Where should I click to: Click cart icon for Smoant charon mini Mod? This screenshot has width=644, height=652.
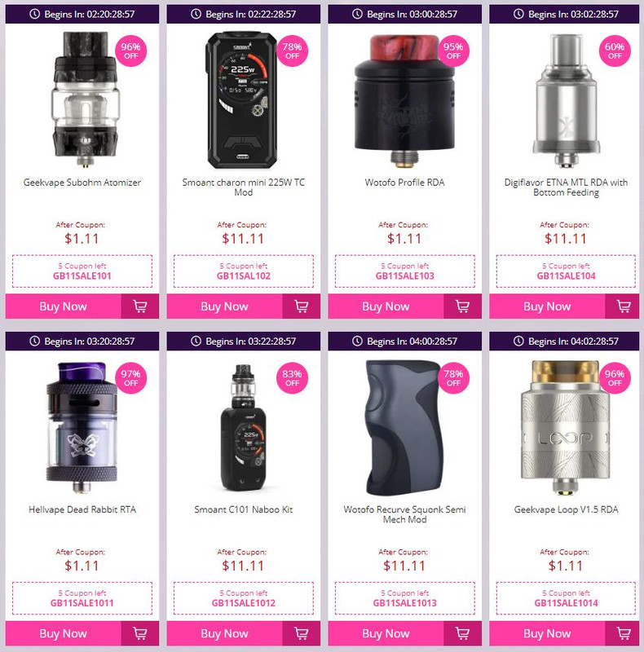pyautogui.click(x=301, y=306)
